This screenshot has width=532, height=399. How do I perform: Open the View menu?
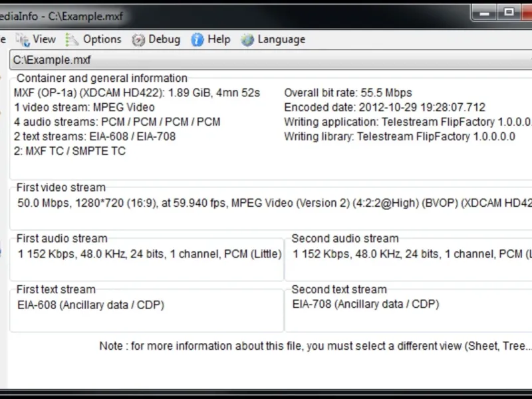tap(44, 39)
